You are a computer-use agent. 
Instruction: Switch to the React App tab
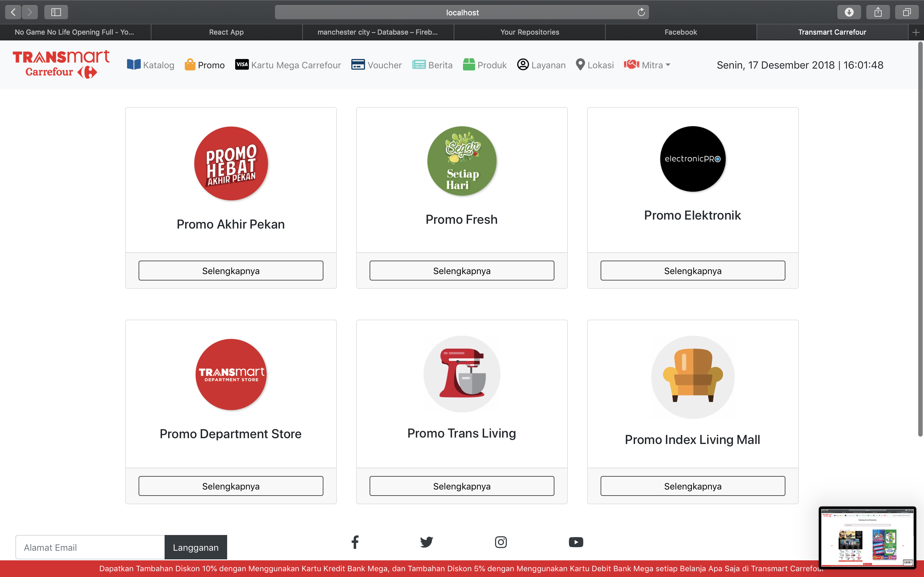click(227, 32)
